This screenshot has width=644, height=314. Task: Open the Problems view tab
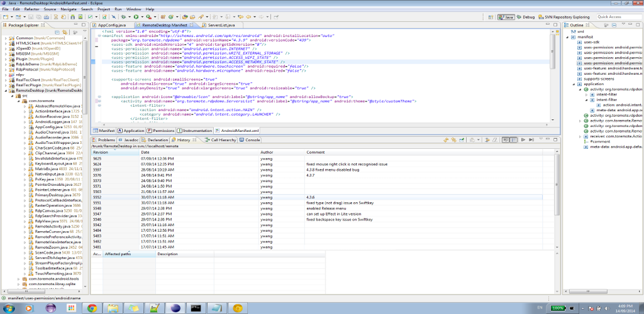coord(103,140)
